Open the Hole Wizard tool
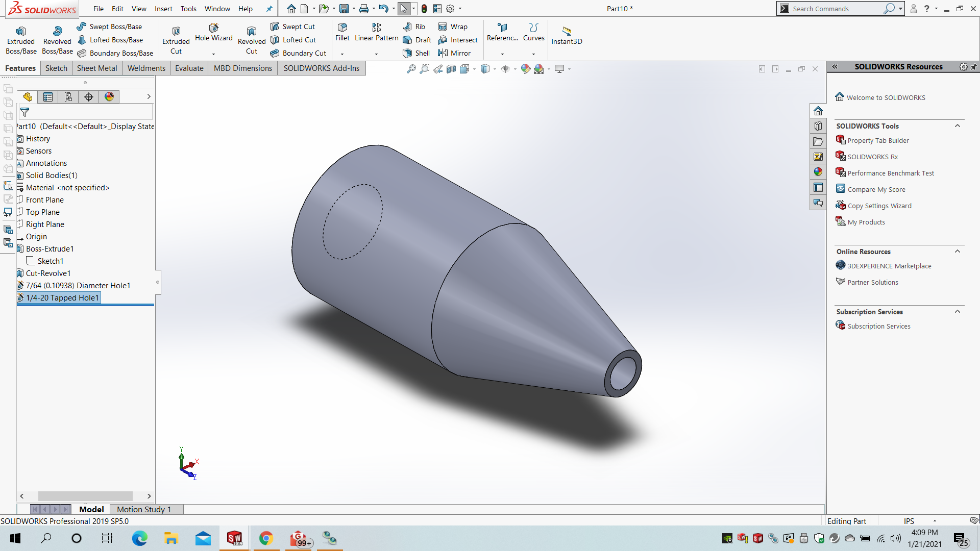Screen dimensions: 980x551 [x=213, y=33]
